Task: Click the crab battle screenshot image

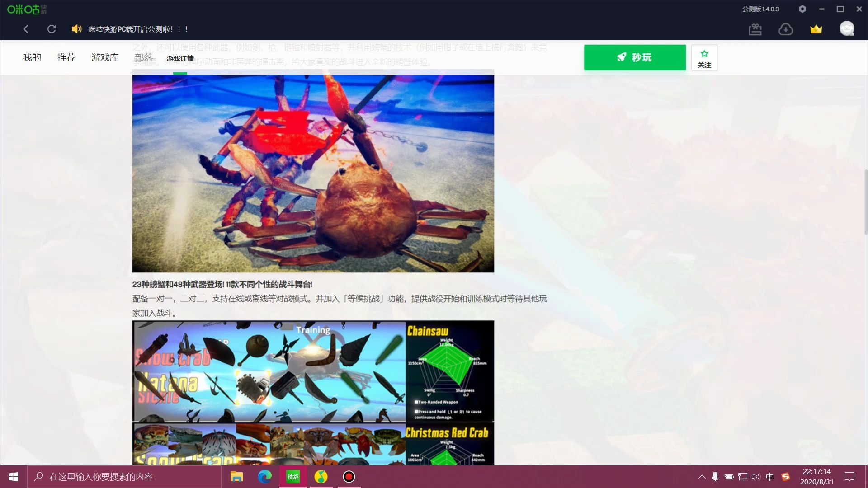Action: (x=313, y=174)
